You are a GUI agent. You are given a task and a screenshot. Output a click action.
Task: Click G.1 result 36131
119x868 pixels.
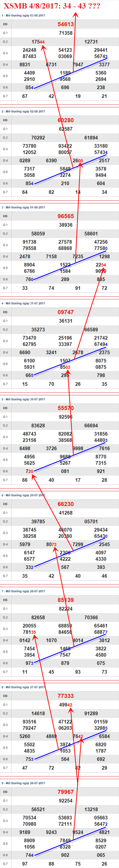click(x=66, y=321)
